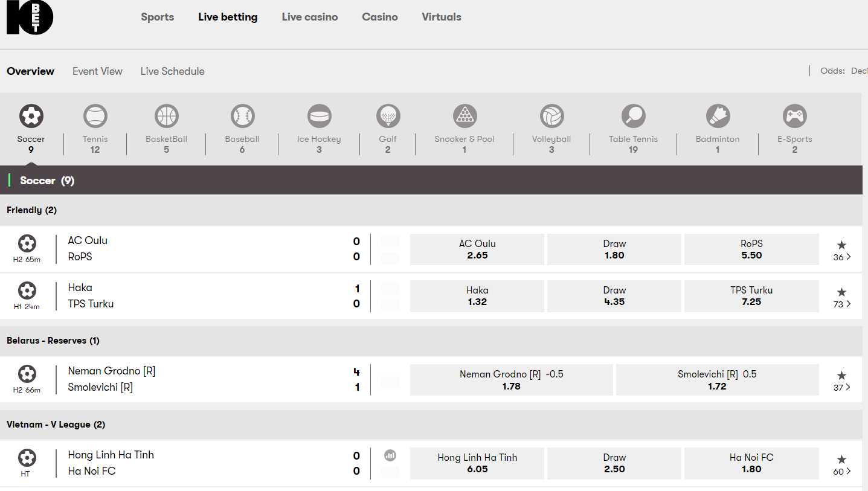Screen dimensions: 868x491
Task: Bet on TPS Turku at 7.25
Action: pyautogui.click(x=751, y=297)
